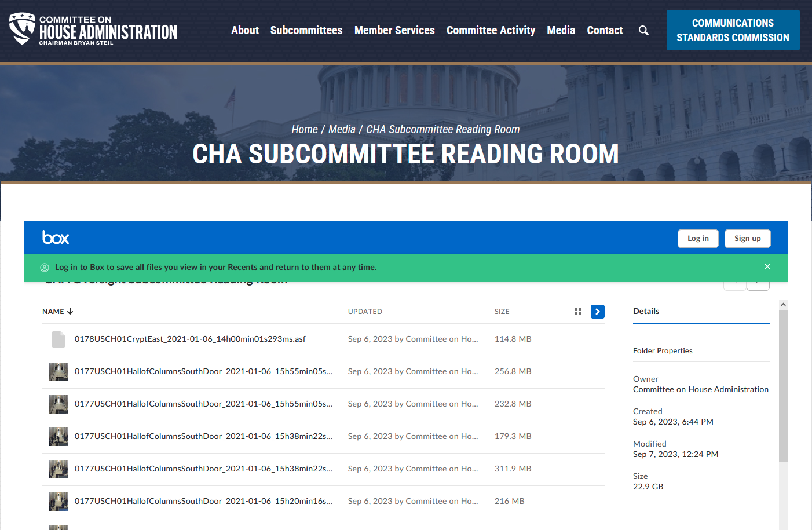This screenshot has width=812, height=530.
Task: Open About menu
Action: point(245,30)
